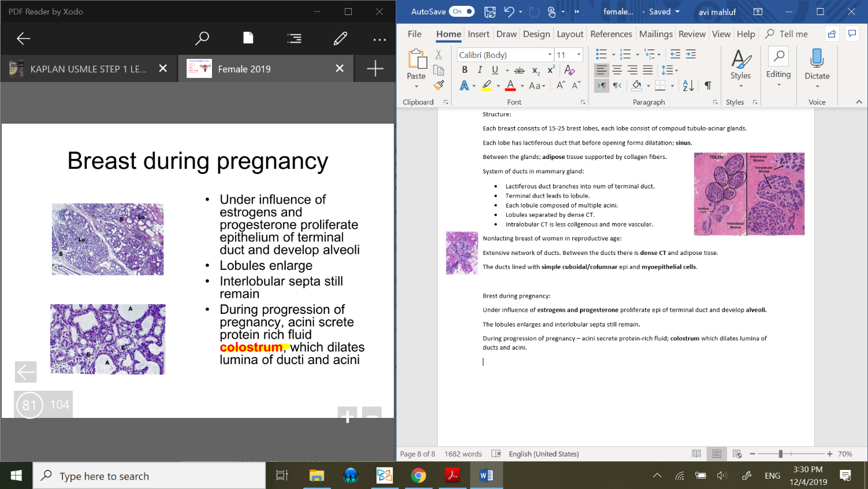Toggle italic formatting
The height and width of the screenshot is (489, 868).
479,70
